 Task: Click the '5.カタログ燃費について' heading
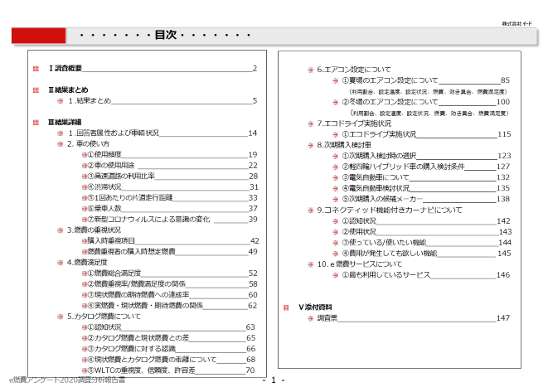coord(104,317)
